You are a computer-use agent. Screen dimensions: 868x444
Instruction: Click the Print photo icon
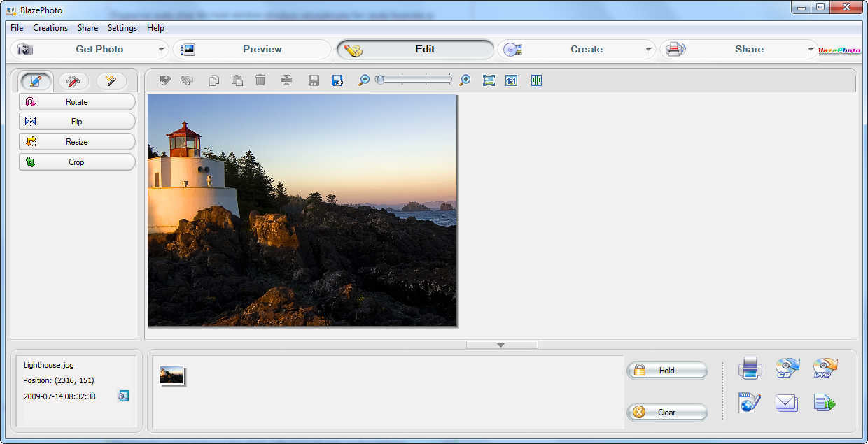click(x=750, y=368)
